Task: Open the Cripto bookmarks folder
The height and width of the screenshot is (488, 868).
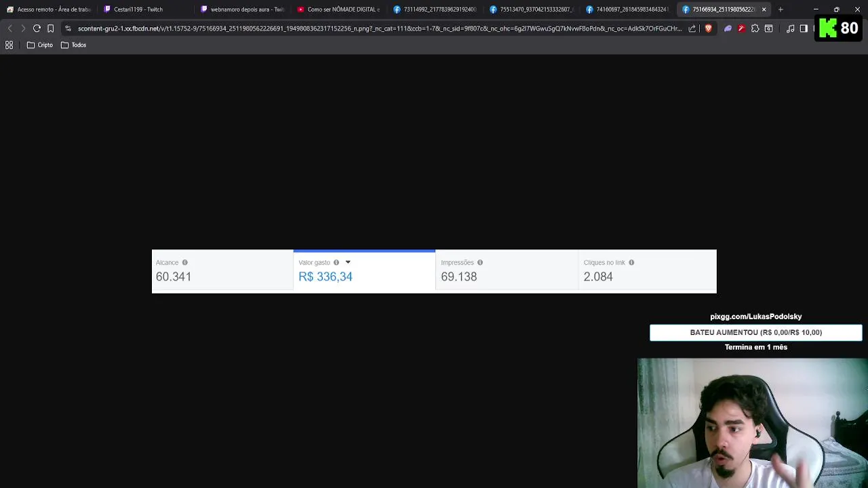Action: pos(40,45)
